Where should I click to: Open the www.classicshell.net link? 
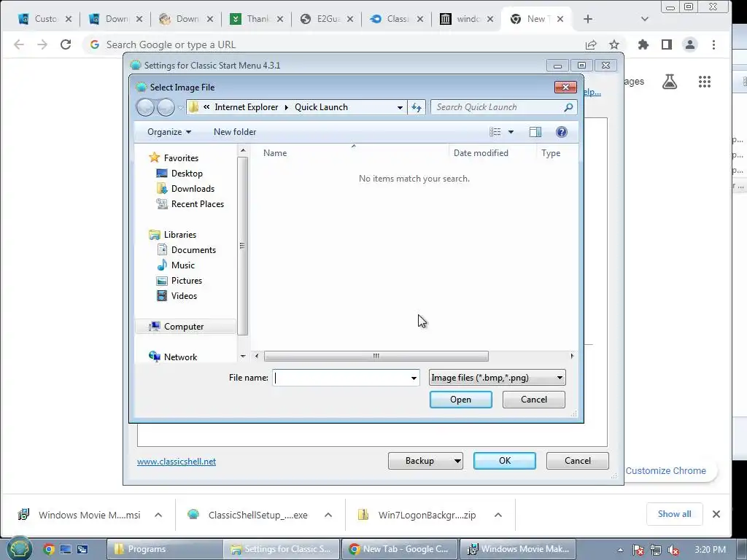click(177, 462)
